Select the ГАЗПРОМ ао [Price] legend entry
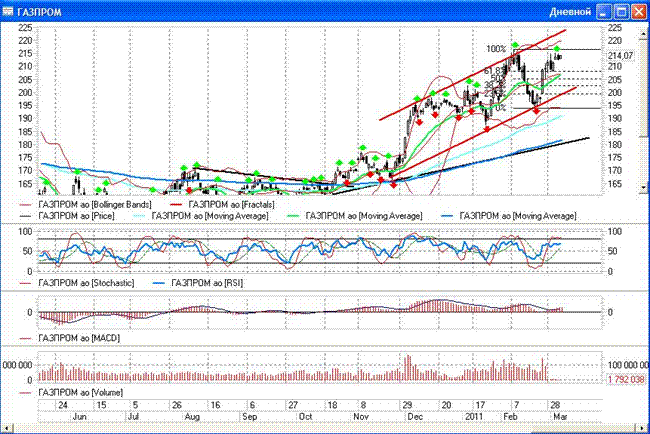 click(x=67, y=216)
